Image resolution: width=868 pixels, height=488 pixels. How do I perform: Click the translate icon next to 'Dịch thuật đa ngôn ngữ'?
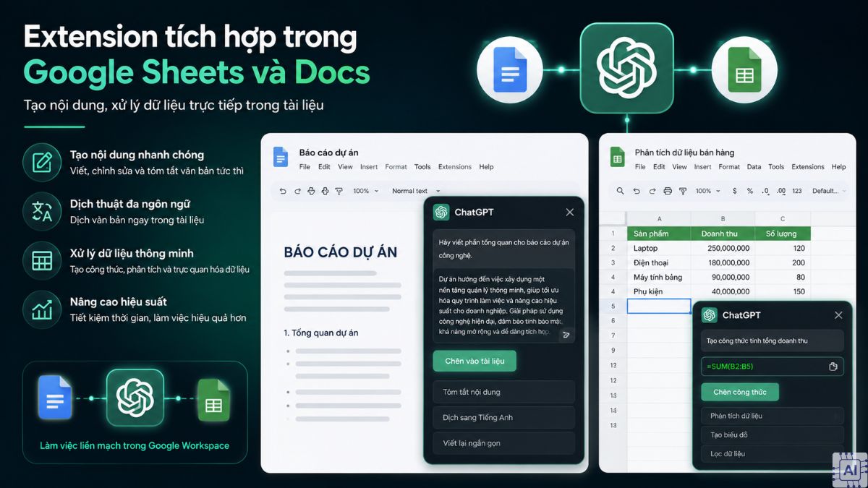[x=42, y=211]
